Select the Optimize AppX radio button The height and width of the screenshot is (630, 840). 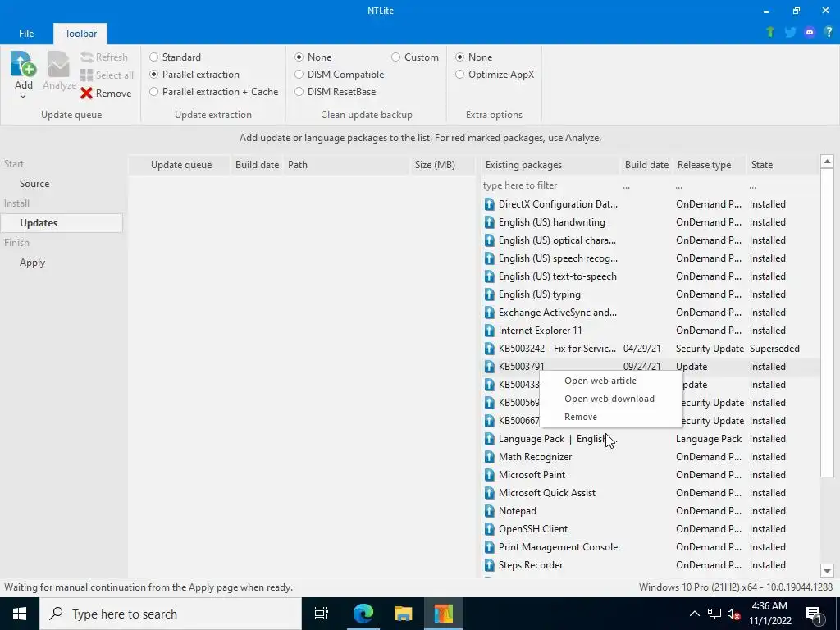[459, 75]
